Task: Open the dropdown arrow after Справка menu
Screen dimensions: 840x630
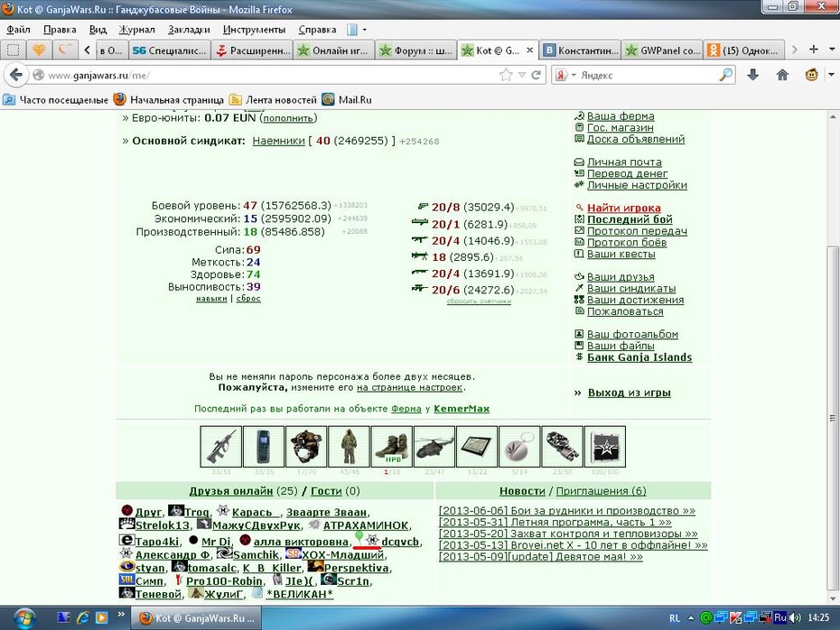Action: [365, 30]
